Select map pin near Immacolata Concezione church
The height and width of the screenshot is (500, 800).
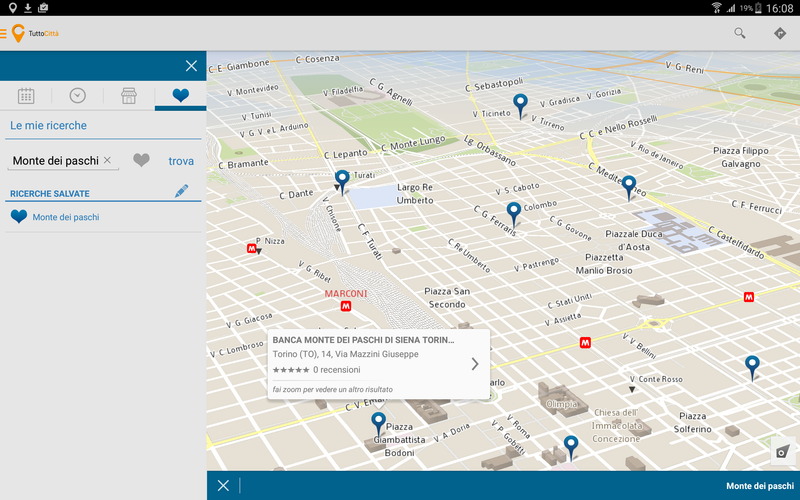point(570,448)
